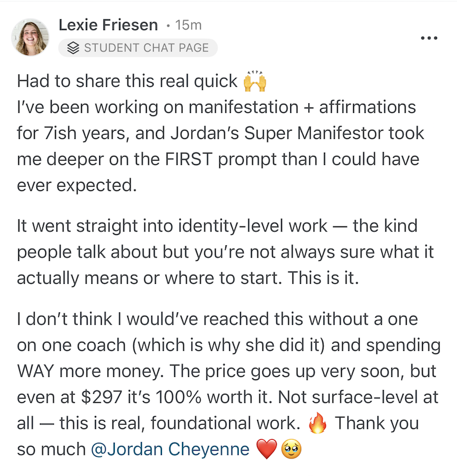Open the Student Chat Page badge
Viewport: 457px width, 476px height.
click(x=138, y=48)
